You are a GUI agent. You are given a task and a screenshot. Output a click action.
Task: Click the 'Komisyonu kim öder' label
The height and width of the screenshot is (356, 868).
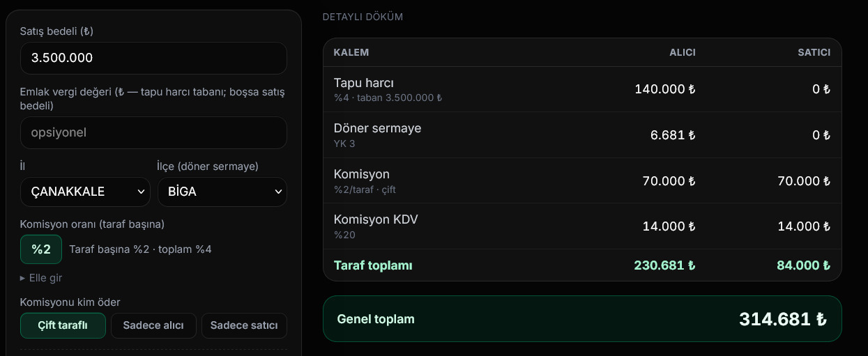pos(70,302)
